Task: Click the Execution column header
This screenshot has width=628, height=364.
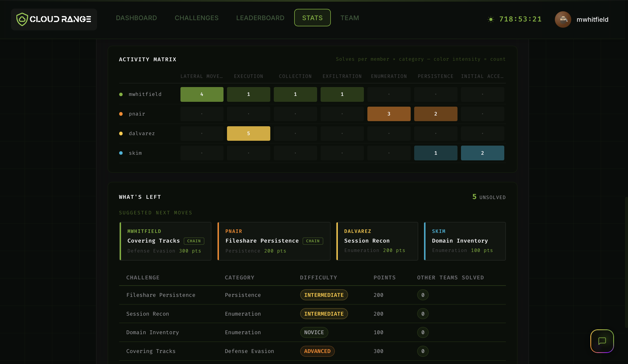Action: (249, 76)
